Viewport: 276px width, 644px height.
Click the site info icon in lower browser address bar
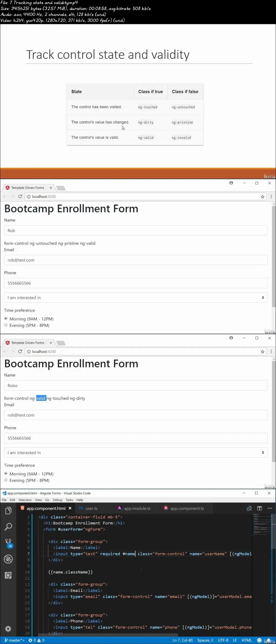(x=29, y=352)
